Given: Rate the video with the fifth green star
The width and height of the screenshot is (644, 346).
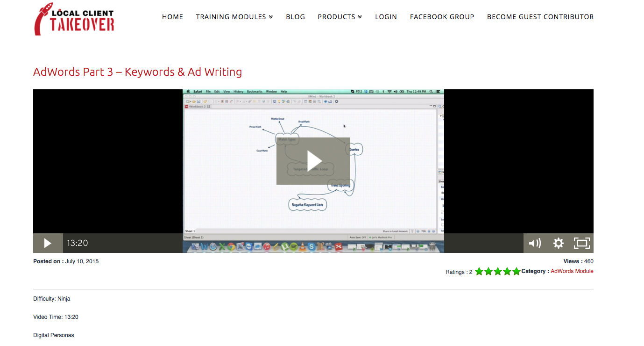Looking at the screenshot, I should click(x=516, y=272).
